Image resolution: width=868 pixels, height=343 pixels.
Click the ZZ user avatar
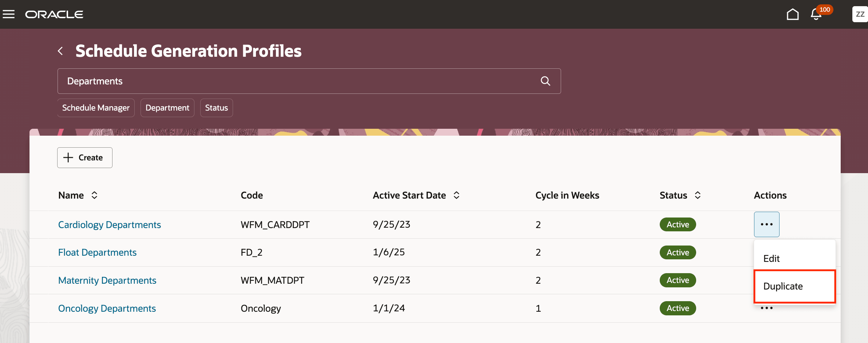click(860, 14)
